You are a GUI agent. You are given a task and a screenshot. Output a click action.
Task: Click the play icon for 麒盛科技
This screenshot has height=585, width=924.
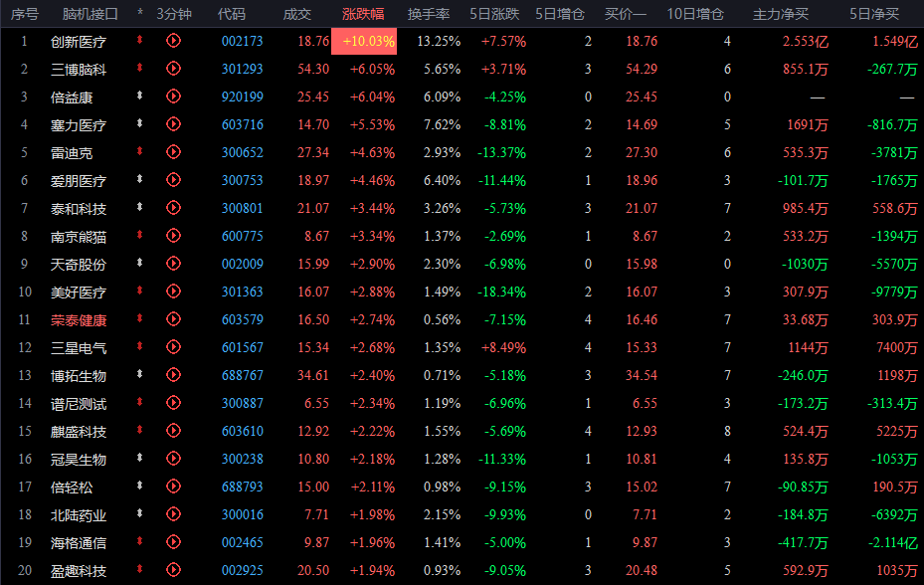173,431
